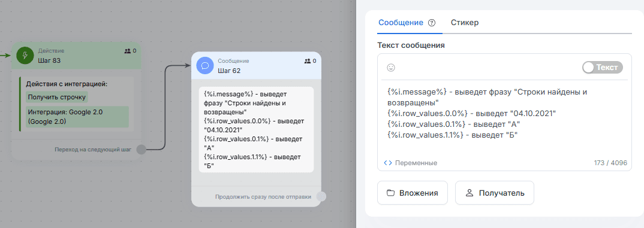
Task: Click the Интеграция: Google 2.0 label
Action: click(x=77, y=117)
